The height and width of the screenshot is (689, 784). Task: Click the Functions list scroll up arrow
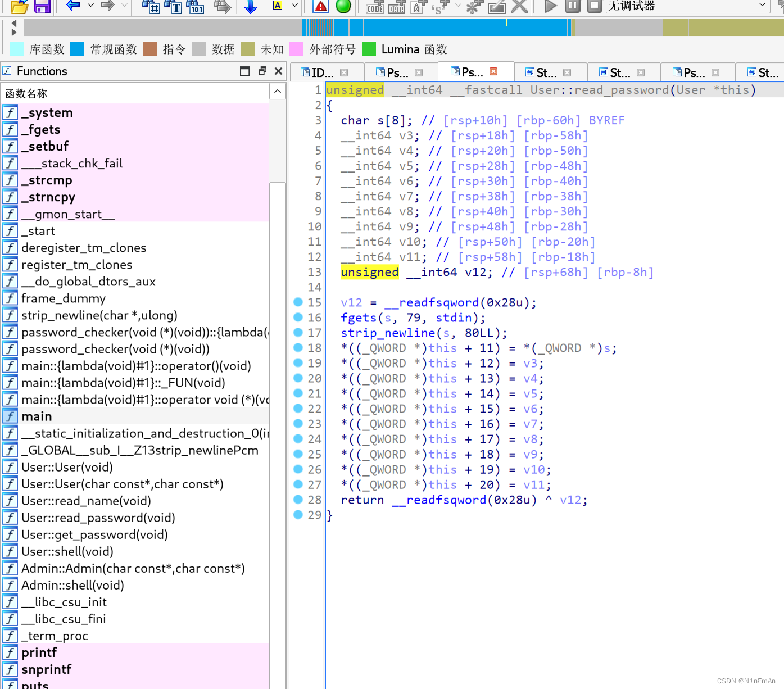pos(278,91)
